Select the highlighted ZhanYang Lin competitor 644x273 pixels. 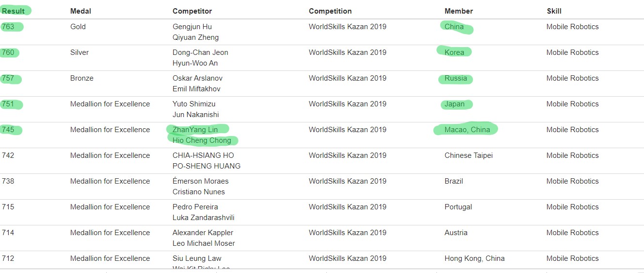195,130
